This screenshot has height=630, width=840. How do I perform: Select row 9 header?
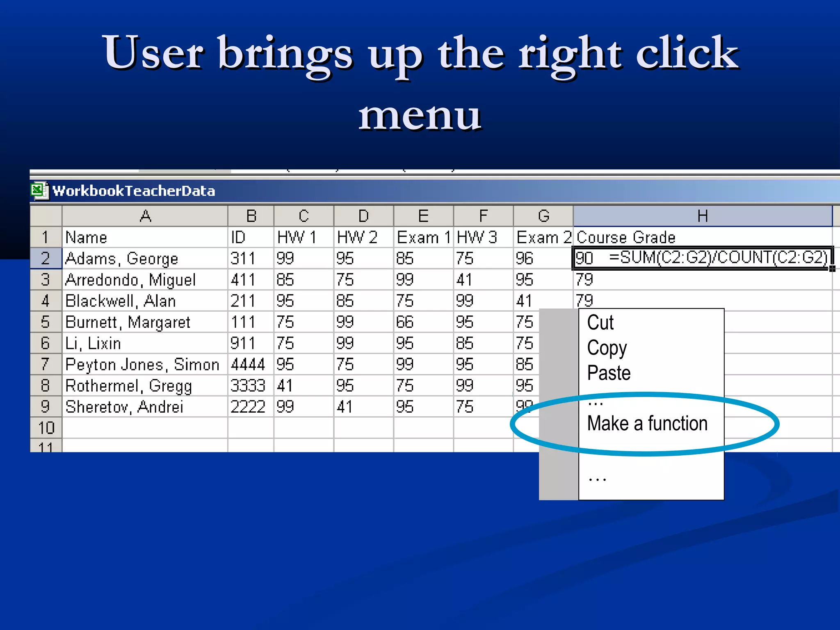[x=46, y=406]
